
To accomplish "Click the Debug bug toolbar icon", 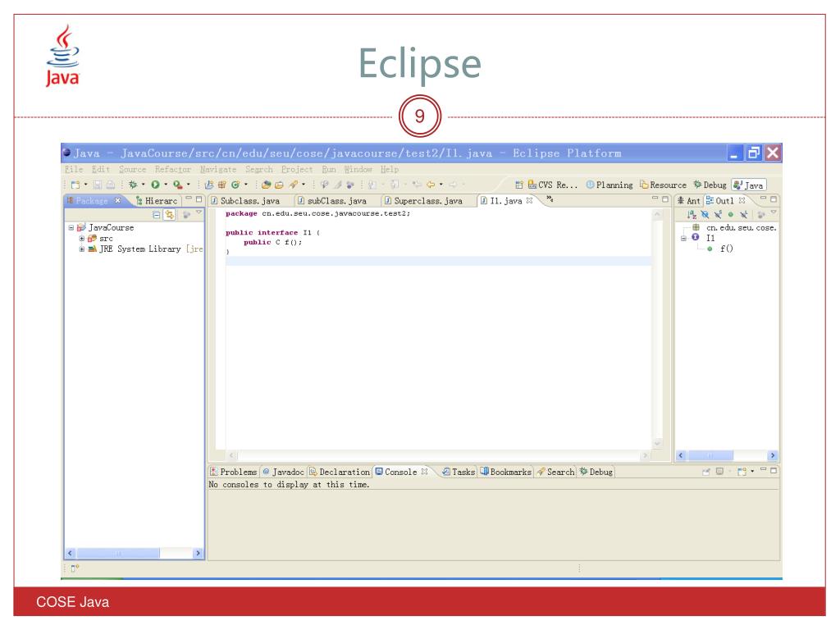I will point(133,185).
